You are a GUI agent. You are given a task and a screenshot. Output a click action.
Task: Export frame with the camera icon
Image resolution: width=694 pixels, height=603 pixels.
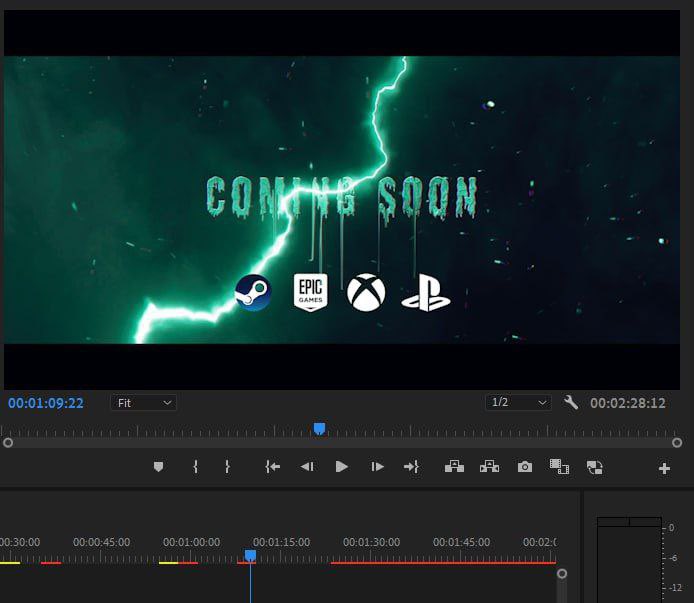pyautogui.click(x=525, y=467)
